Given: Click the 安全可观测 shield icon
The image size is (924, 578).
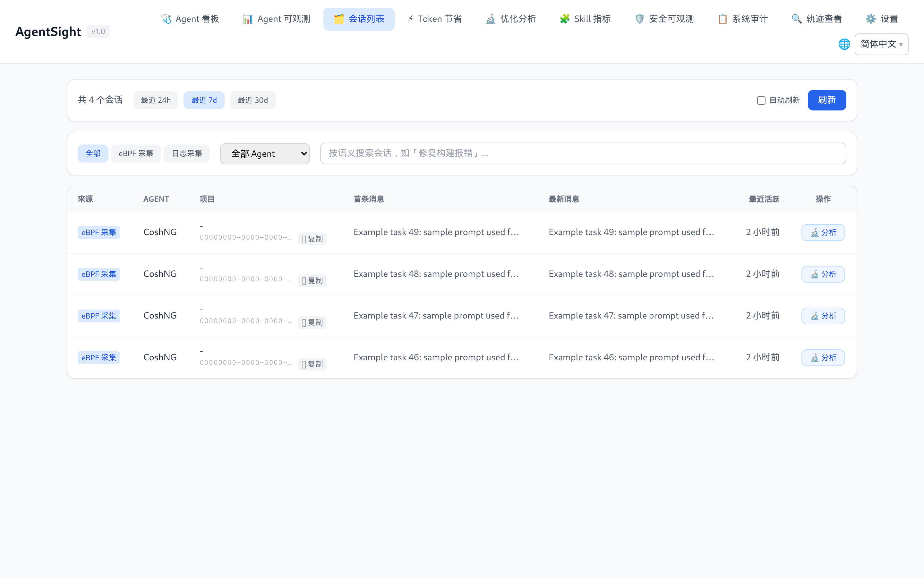Looking at the screenshot, I should [x=639, y=19].
